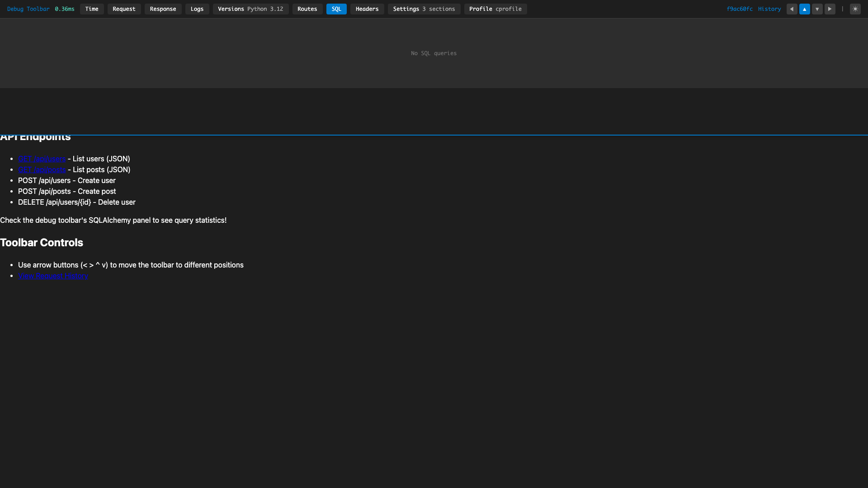Expand Settings 3 sections panel
Image resolution: width=868 pixels, height=488 pixels.
click(x=424, y=9)
